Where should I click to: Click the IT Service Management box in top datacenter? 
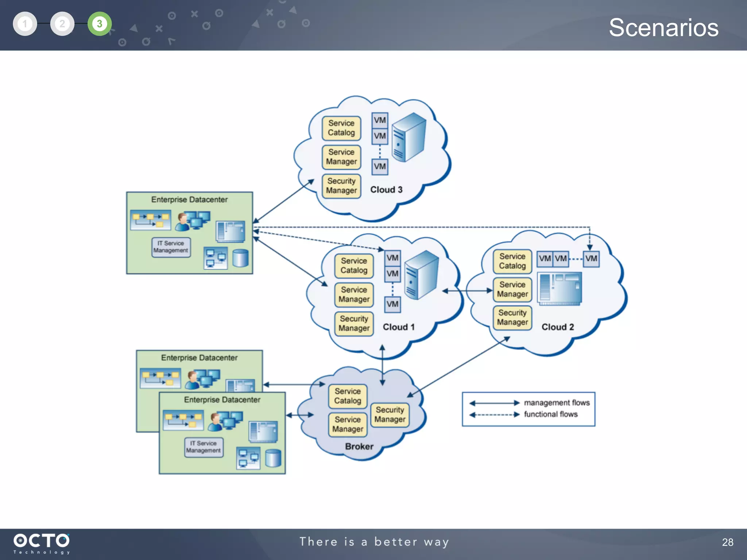pyautogui.click(x=171, y=247)
